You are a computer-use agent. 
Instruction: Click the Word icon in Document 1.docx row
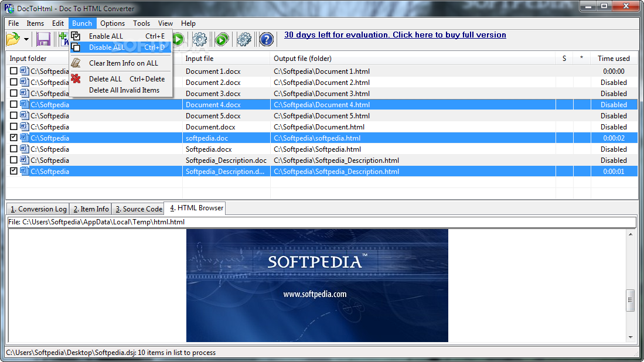[x=24, y=71]
